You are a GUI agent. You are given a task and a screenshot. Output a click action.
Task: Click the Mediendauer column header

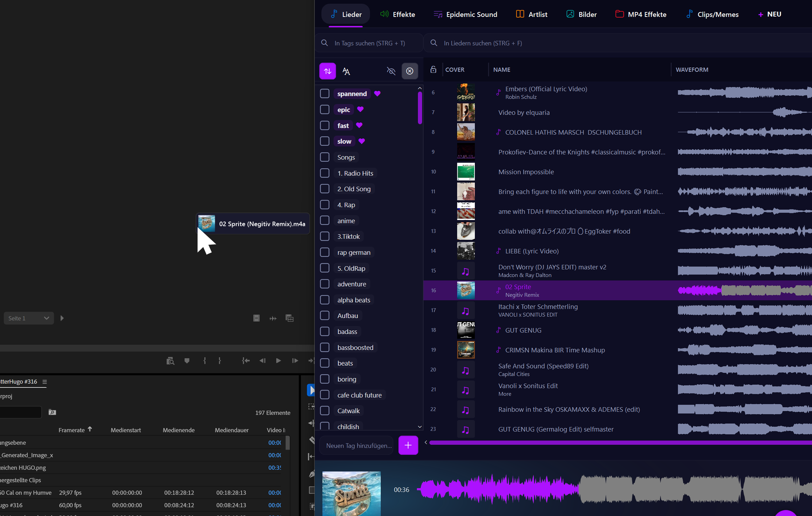[x=232, y=430]
